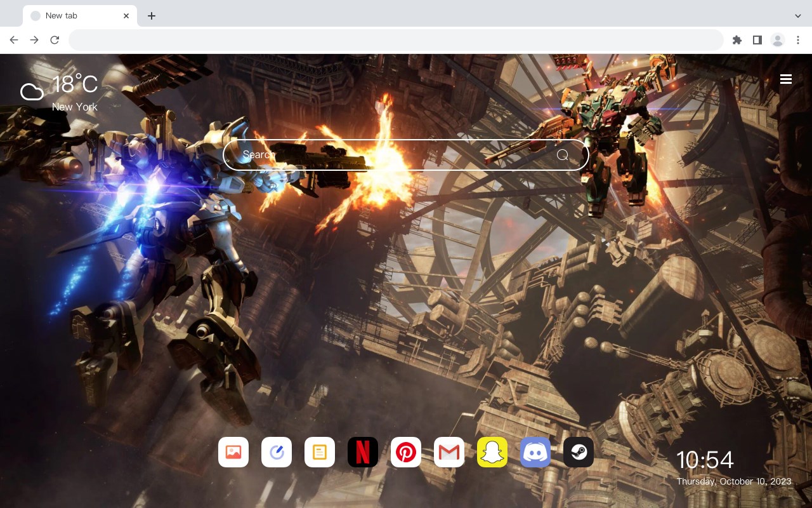Open the yellow notes shortcut icon
The width and height of the screenshot is (812, 508).
click(320, 452)
